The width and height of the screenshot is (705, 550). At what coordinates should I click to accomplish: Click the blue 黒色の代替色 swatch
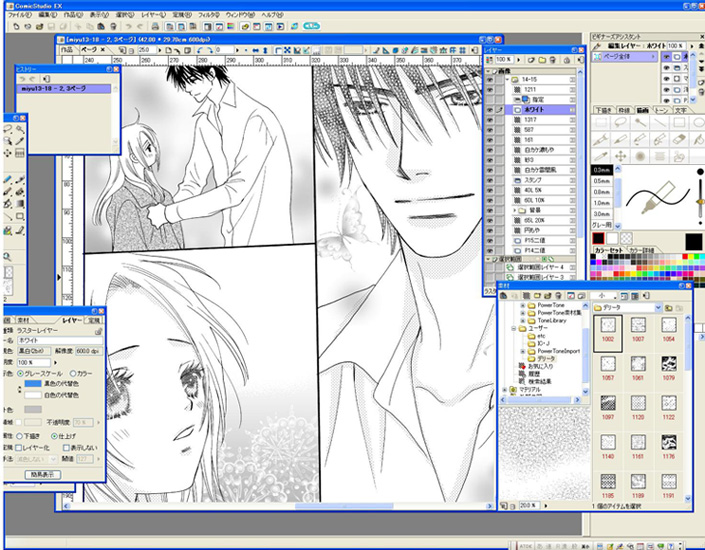(x=33, y=384)
